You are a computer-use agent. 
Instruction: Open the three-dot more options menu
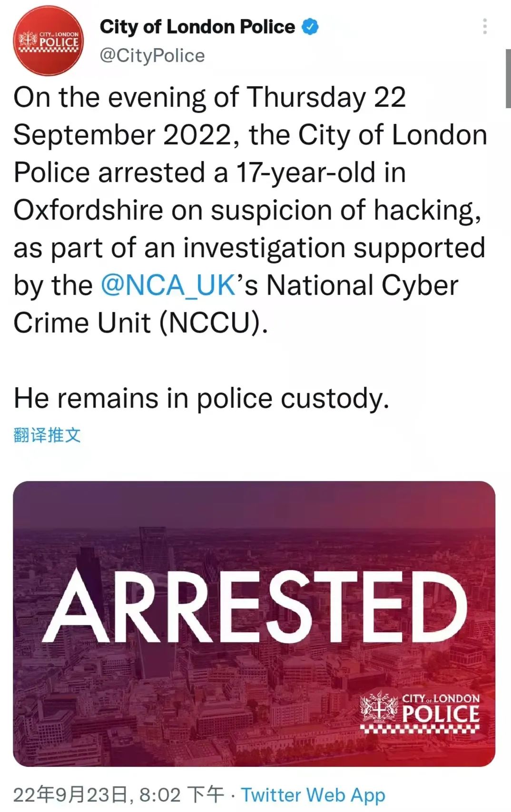tap(484, 27)
